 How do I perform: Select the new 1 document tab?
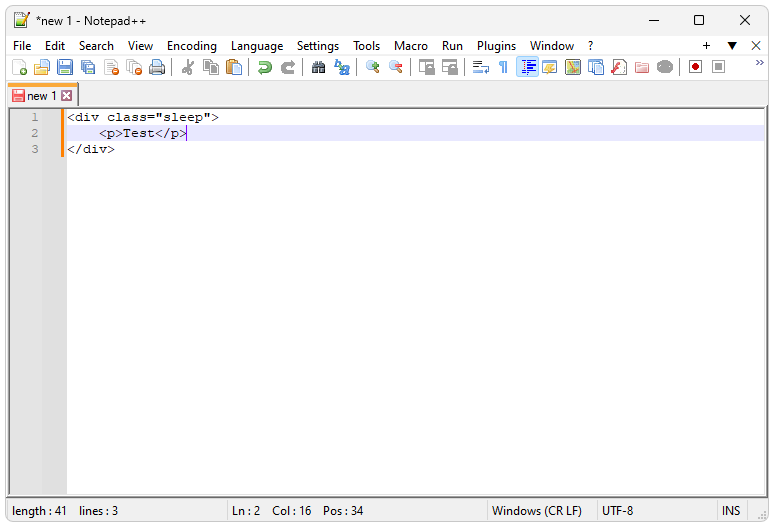click(38, 96)
